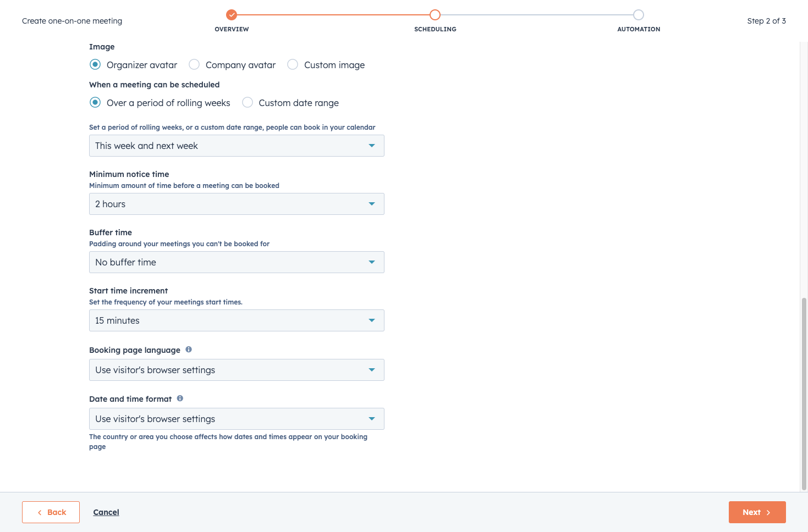Click the Automation step circle in progress bar
The width and height of the screenshot is (808, 532).
tap(639, 15)
